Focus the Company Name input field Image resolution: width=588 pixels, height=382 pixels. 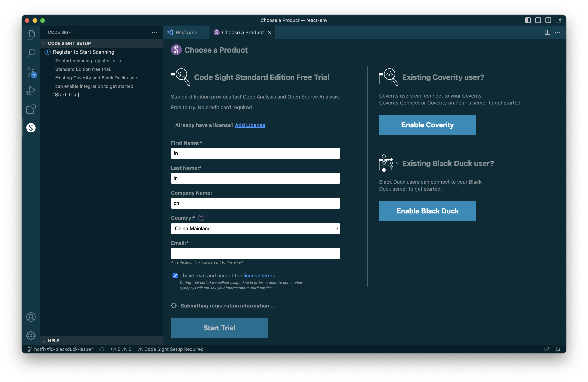[x=255, y=203]
